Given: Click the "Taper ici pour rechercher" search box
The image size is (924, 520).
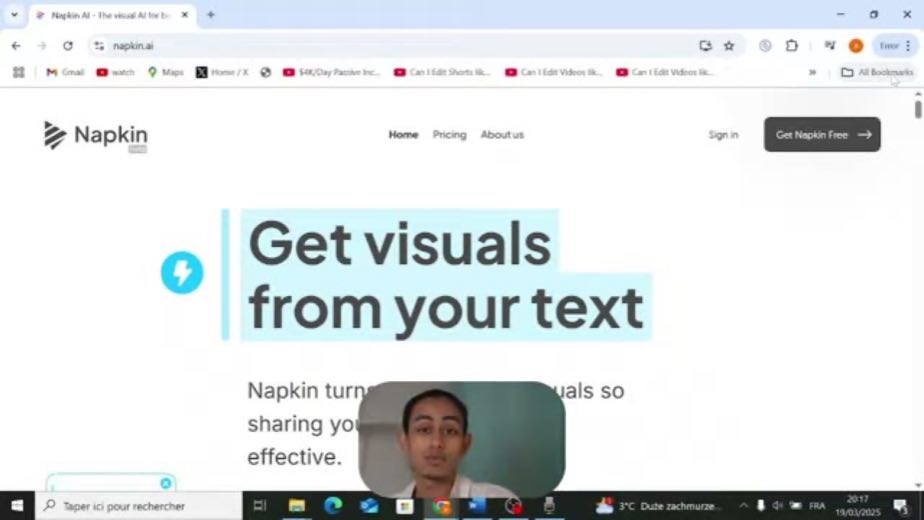Looking at the screenshot, I should (x=139, y=505).
